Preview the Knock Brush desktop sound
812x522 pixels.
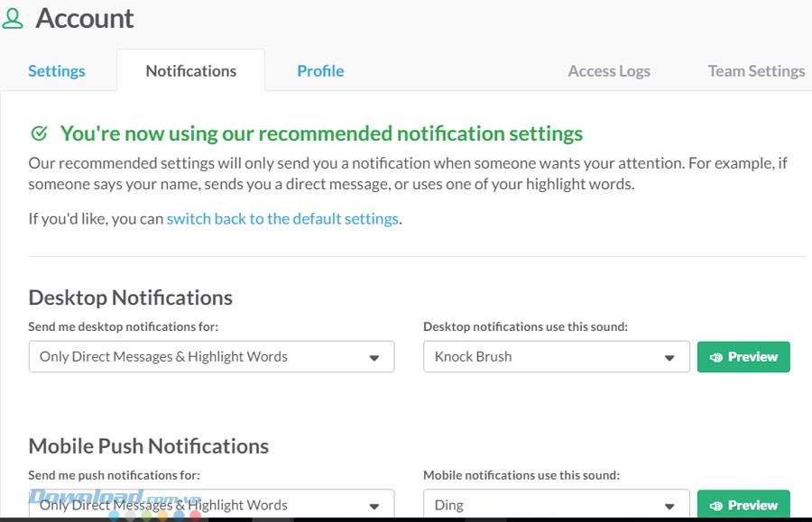743,356
